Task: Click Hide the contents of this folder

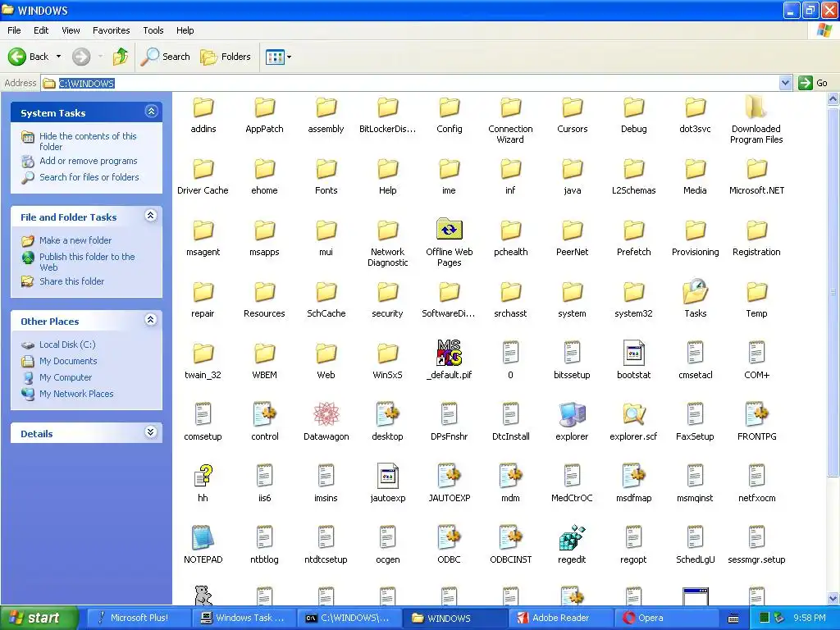Action: [x=88, y=141]
